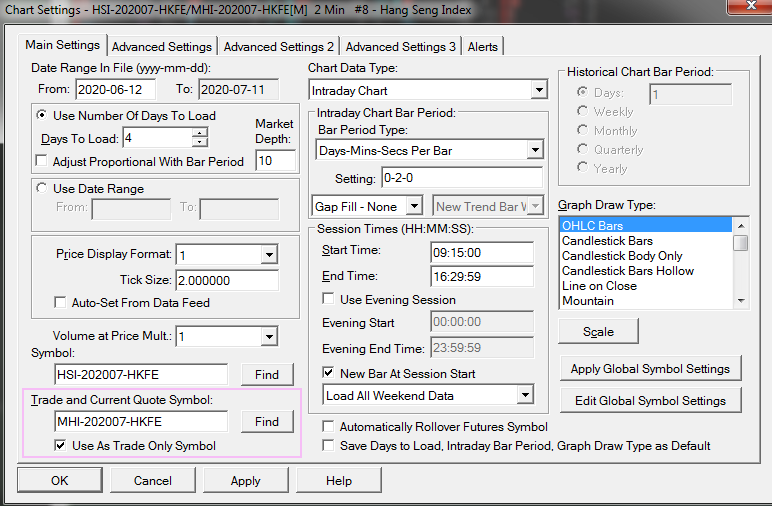
Task: Click the Date Range From field 2020-06-12
Action: point(116,90)
